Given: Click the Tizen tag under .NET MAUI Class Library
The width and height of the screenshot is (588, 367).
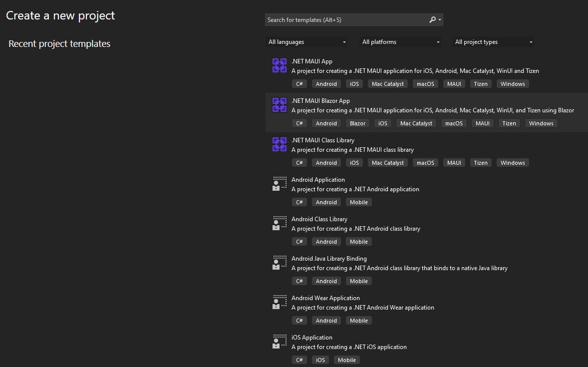Looking at the screenshot, I should point(481,163).
